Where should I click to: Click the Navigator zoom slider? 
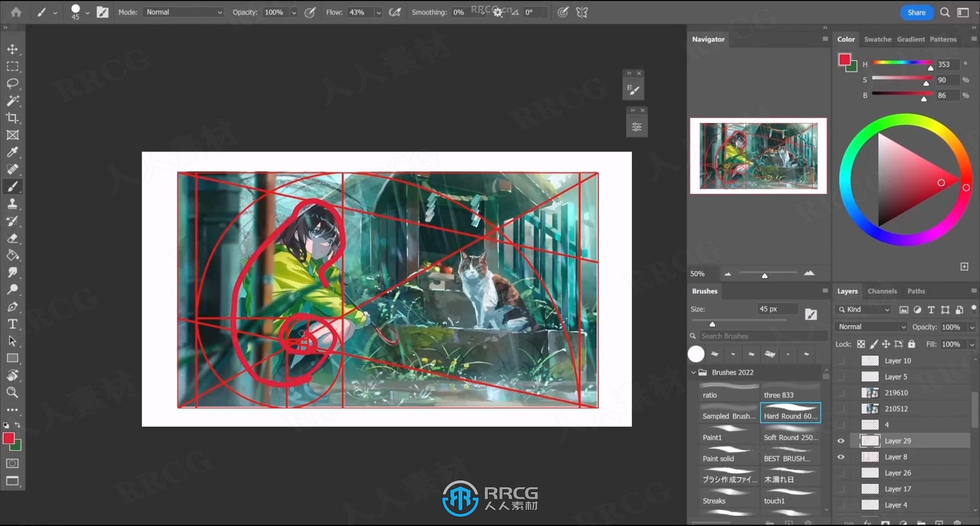(x=768, y=273)
